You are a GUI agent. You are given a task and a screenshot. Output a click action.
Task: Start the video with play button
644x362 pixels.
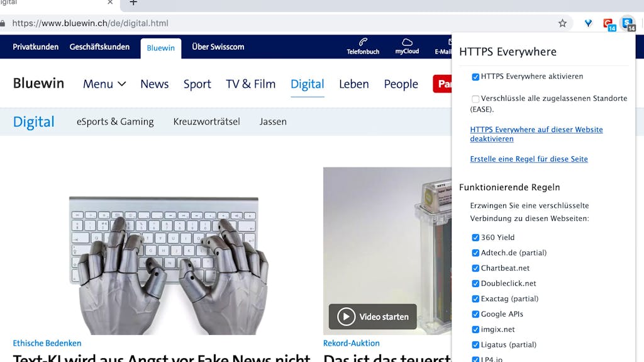[347, 317]
